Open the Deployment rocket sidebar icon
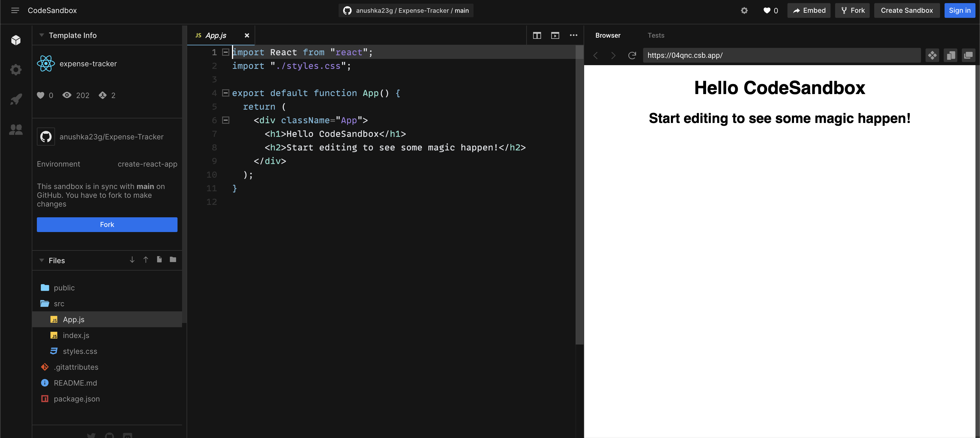This screenshot has height=438, width=980. [x=16, y=99]
